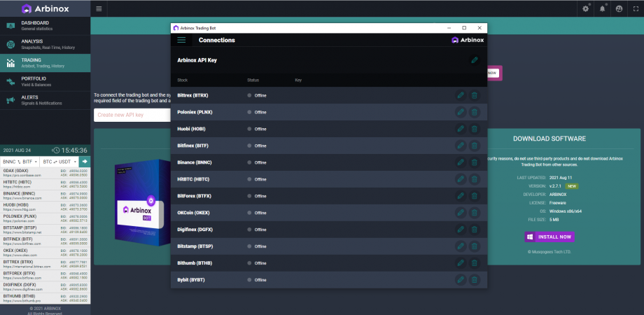Screen dimensions: 644x315
Task: Select the DIGIFINEX (DGFX) ticker row
Action: pyautogui.click(x=45, y=287)
